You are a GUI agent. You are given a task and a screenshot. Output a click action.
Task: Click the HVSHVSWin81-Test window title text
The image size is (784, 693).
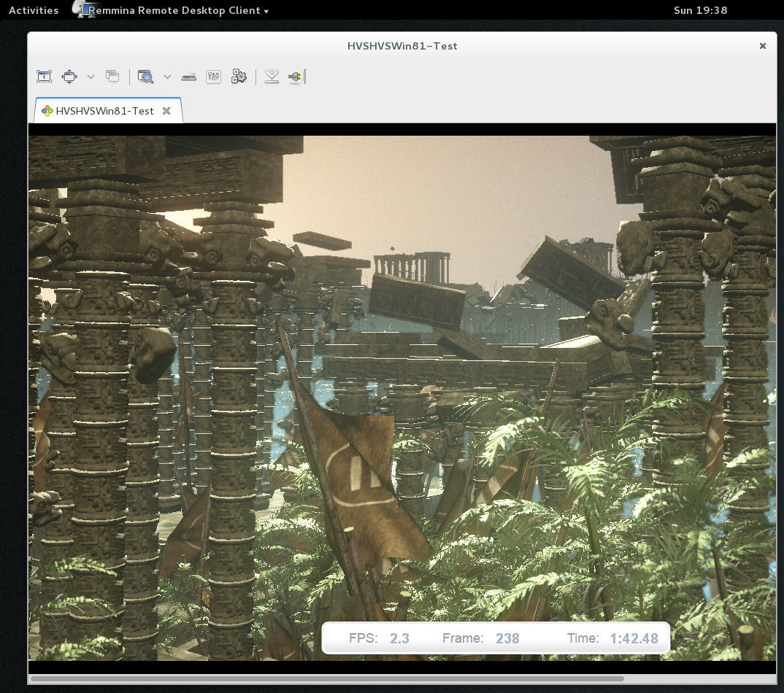coord(402,46)
